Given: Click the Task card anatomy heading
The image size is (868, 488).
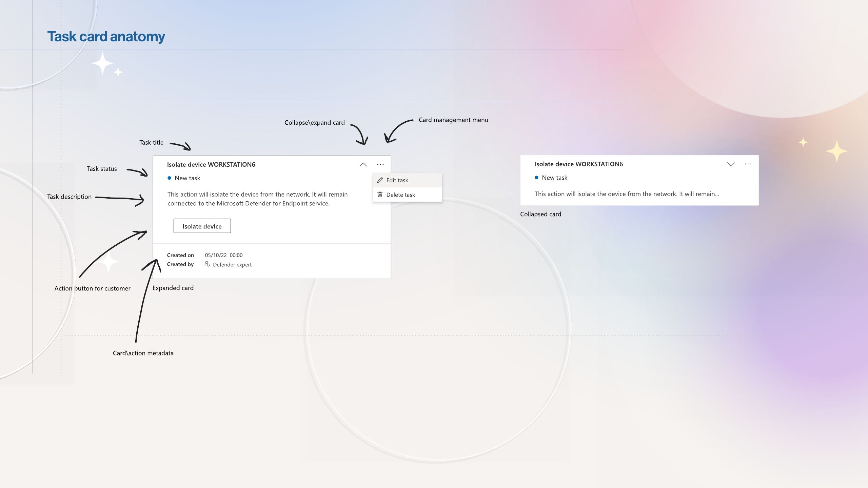Looking at the screenshot, I should [x=106, y=37].
